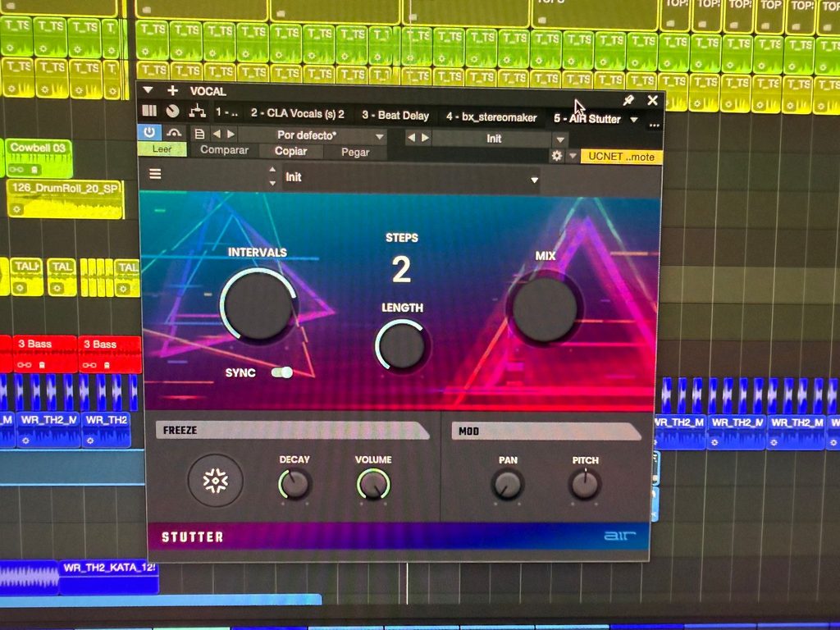Click the UCNET remote button

tap(621, 157)
